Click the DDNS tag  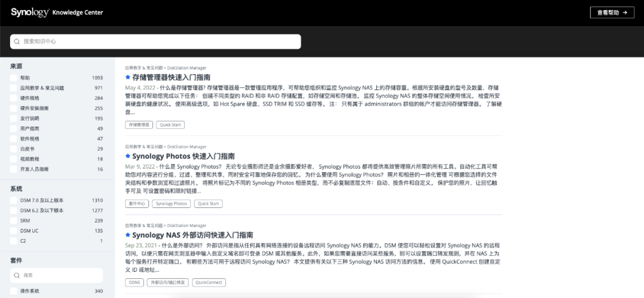click(x=134, y=283)
